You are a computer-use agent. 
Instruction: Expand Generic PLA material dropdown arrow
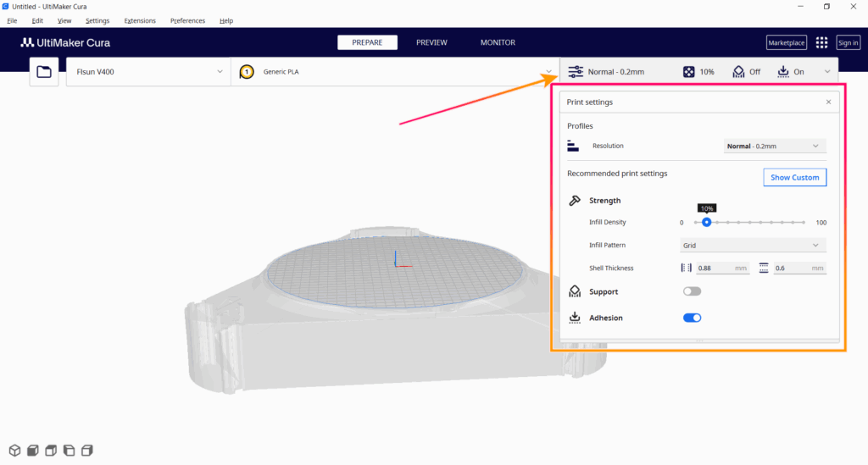(548, 72)
